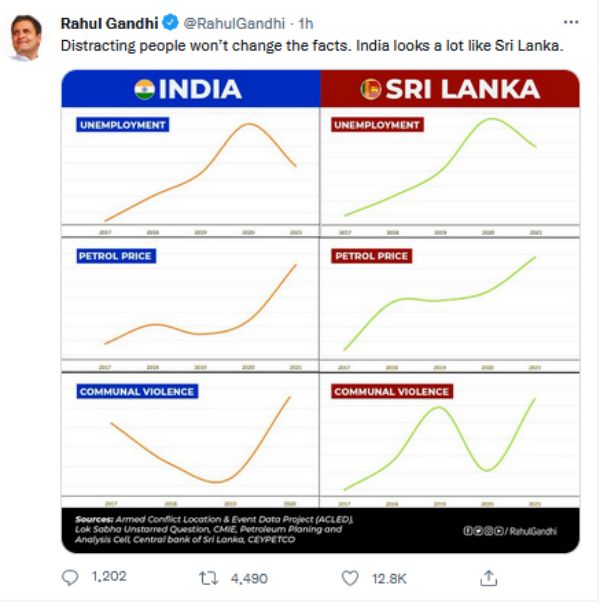
Task: Click the India Communal Violence chart
Action: (x=190, y=440)
